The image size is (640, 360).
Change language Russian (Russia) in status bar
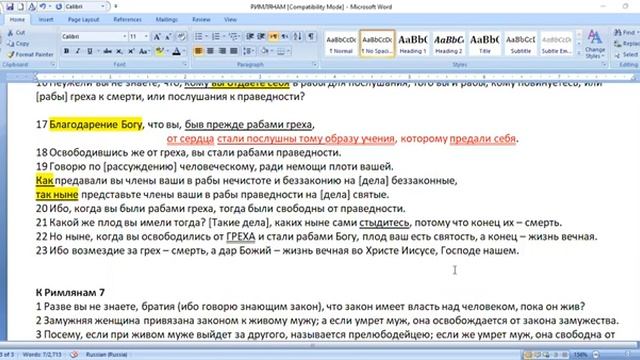coord(106,355)
